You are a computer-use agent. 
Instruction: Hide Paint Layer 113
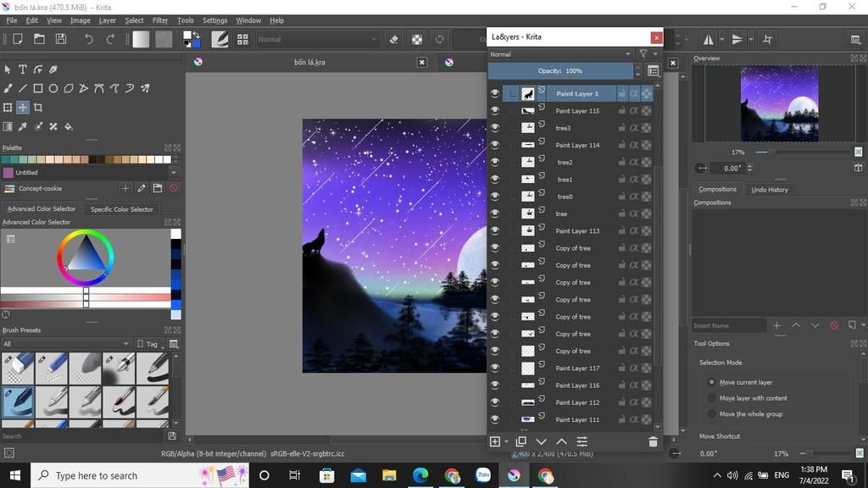[x=495, y=230]
